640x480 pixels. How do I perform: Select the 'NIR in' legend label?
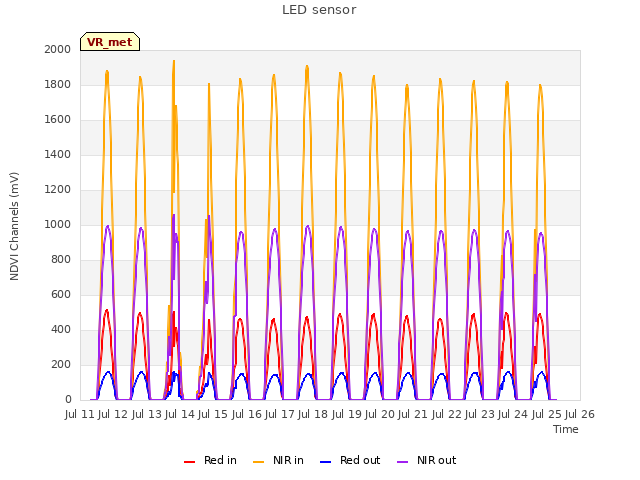tap(288, 460)
